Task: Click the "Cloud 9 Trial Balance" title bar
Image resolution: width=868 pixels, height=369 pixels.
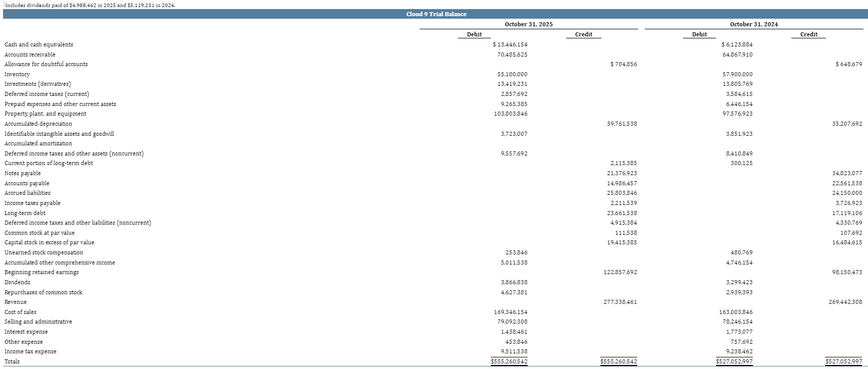Action: (435, 14)
